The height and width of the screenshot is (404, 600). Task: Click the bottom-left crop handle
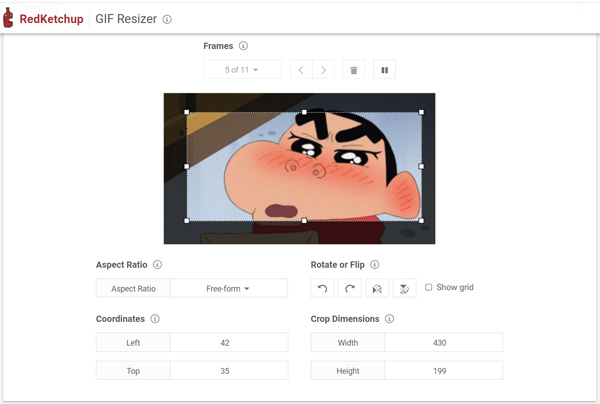[187, 221]
